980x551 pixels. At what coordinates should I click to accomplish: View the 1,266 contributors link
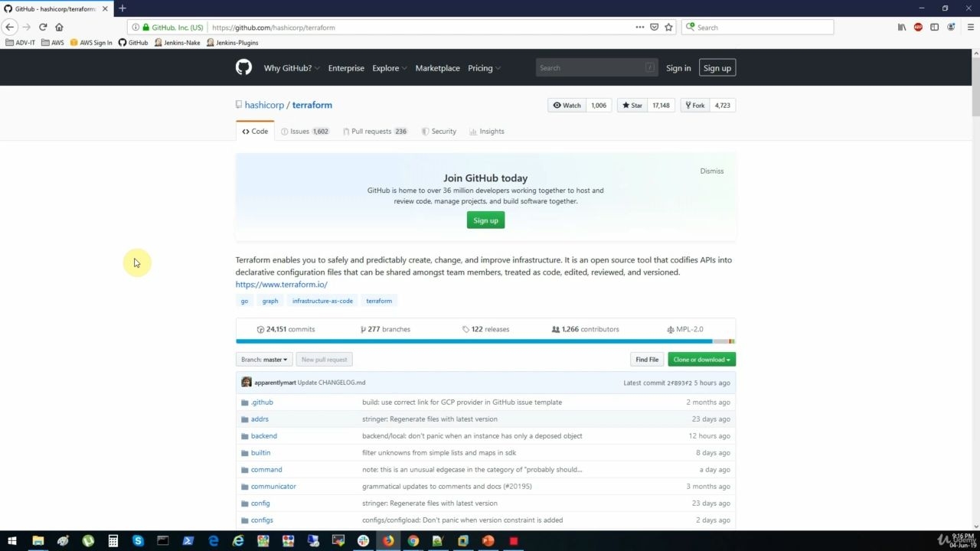click(x=586, y=329)
